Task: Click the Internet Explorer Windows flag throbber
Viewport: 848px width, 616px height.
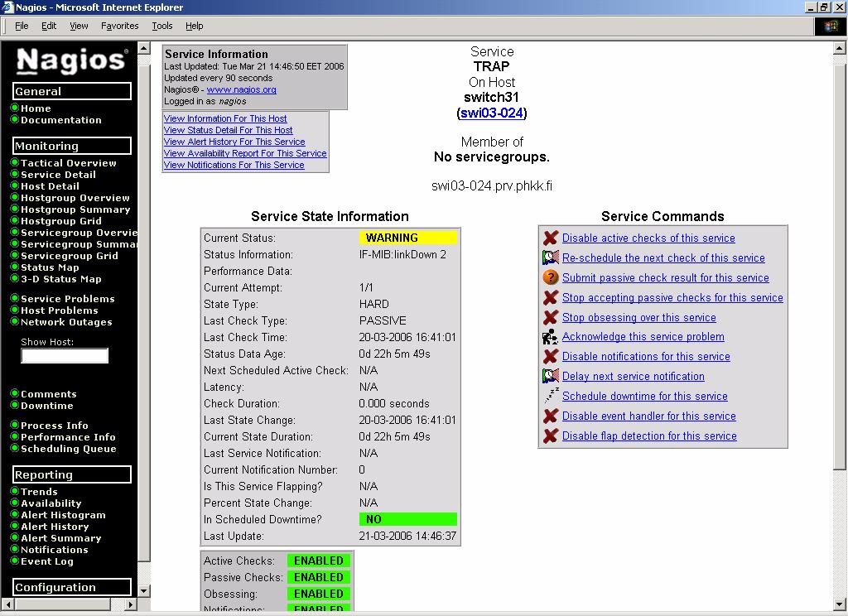Action: pos(830,26)
